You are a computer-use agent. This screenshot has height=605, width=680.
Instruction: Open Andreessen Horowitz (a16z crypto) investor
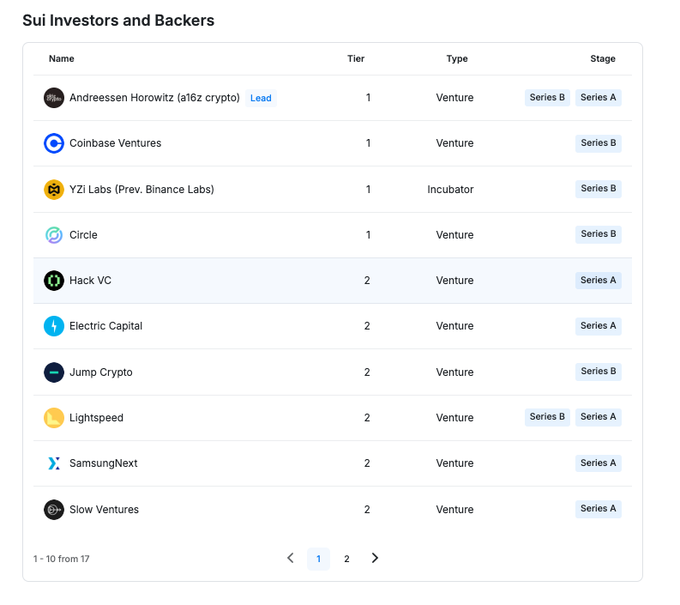(154, 98)
